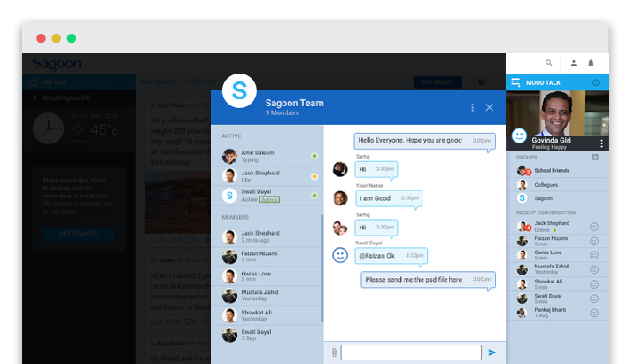Click the smiley avatar beside @Faizan Ok

coord(340,255)
